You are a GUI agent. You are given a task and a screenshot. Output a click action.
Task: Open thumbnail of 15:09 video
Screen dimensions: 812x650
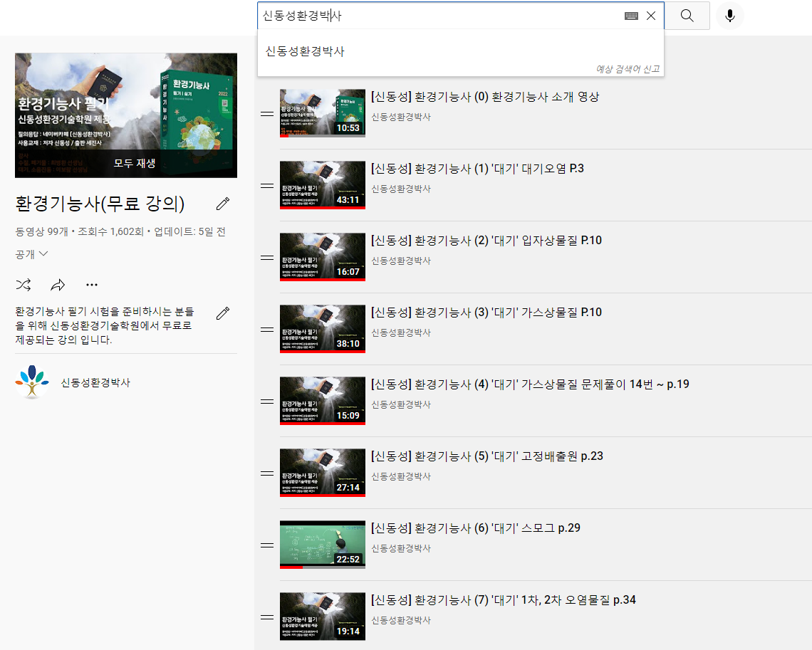[323, 401]
